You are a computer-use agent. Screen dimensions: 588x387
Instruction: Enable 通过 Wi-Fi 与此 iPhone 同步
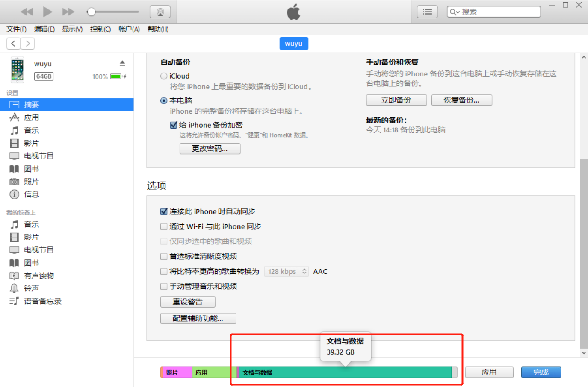(x=164, y=226)
